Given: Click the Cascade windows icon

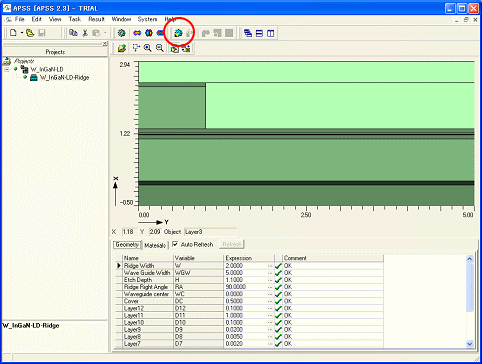Looking at the screenshot, I should [x=248, y=33].
